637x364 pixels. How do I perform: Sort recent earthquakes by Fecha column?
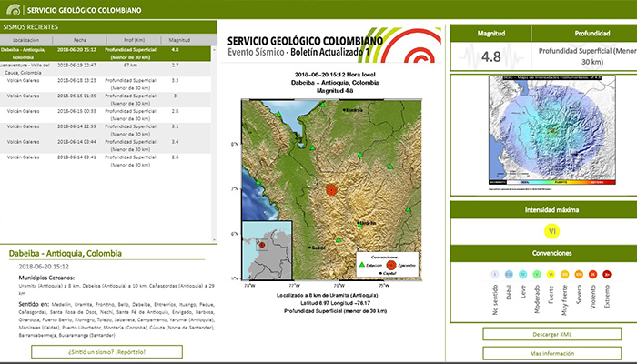(x=80, y=41)
